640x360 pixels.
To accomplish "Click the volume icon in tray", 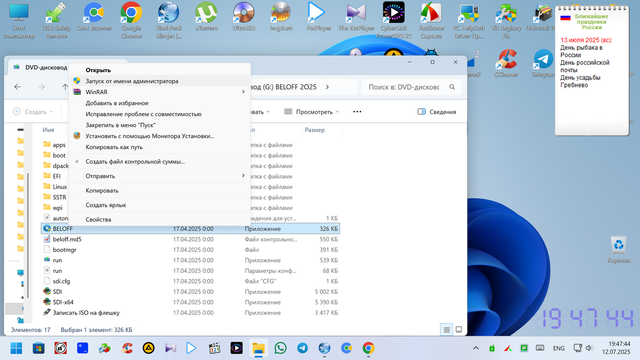I will click(589, 348).
